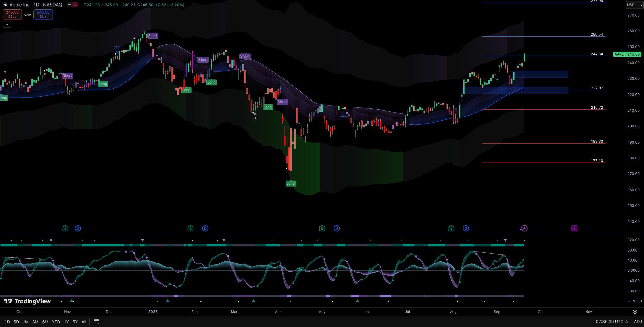This screenshot has width=644, height=327.
Task: Click the 210.72 red level label
Action: (597, 107)
